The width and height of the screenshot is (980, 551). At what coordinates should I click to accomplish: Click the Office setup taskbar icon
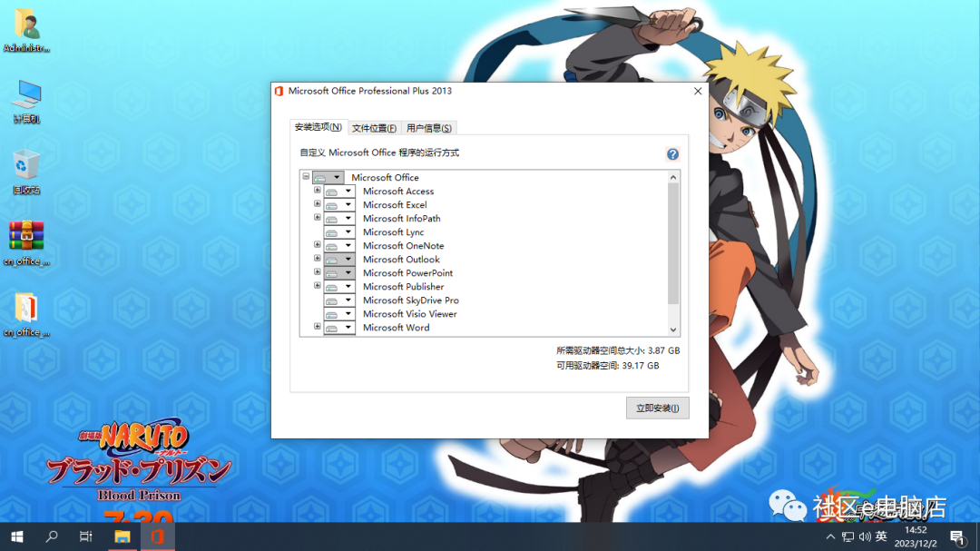click(x=157, y=536)
